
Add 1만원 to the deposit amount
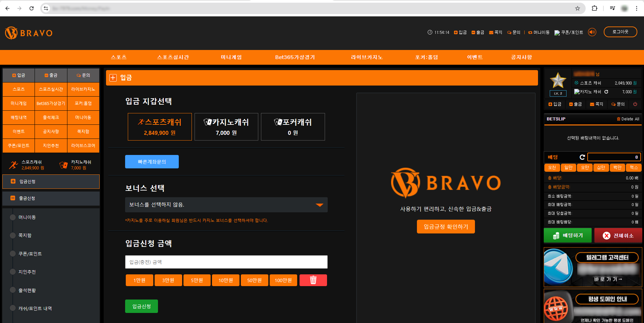tap(140, 280)
